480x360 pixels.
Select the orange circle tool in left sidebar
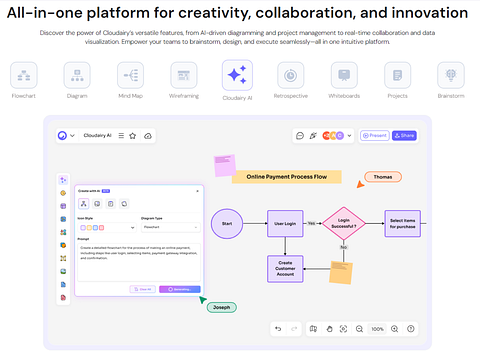click(x=63, y=193)
